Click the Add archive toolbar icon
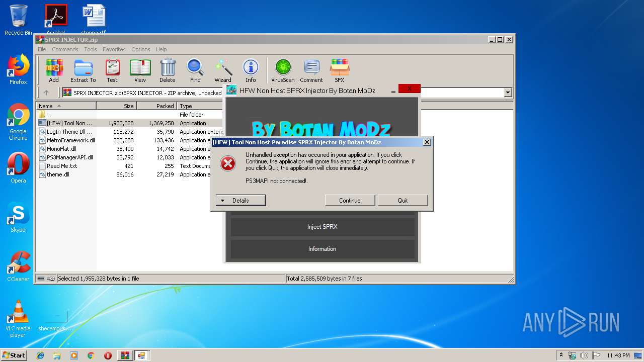This screenshot has height=362, width=644. (54, 70)
